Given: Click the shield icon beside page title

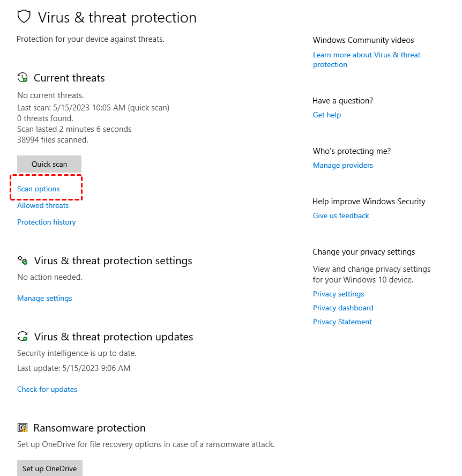Looking at the screenshot, I should (x=24, y=17).
